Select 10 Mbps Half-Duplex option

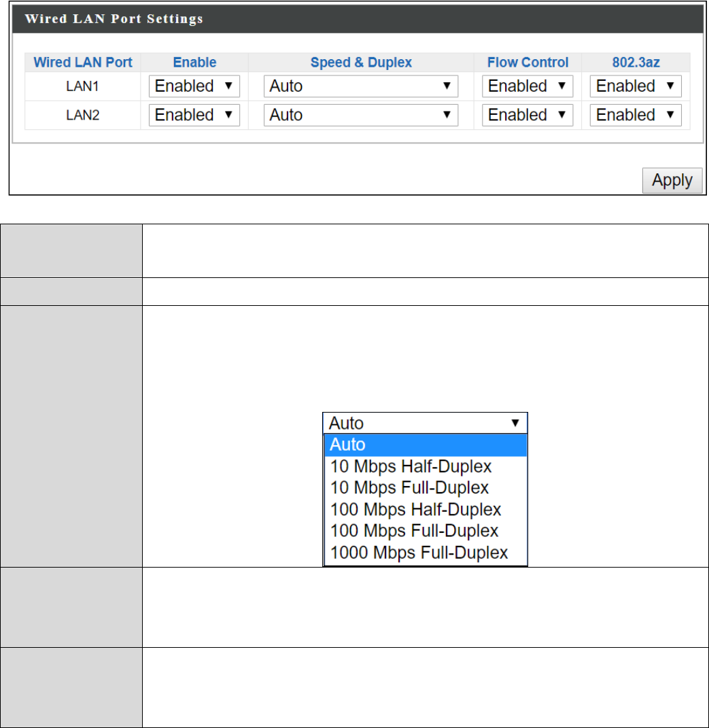(x=411, y=466)
